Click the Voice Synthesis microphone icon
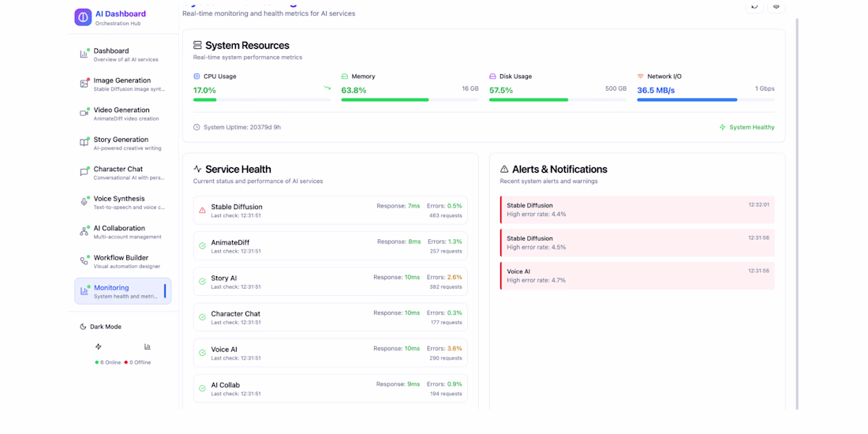Viewport: 868px width, 434px height. click(x=84, y=202)
